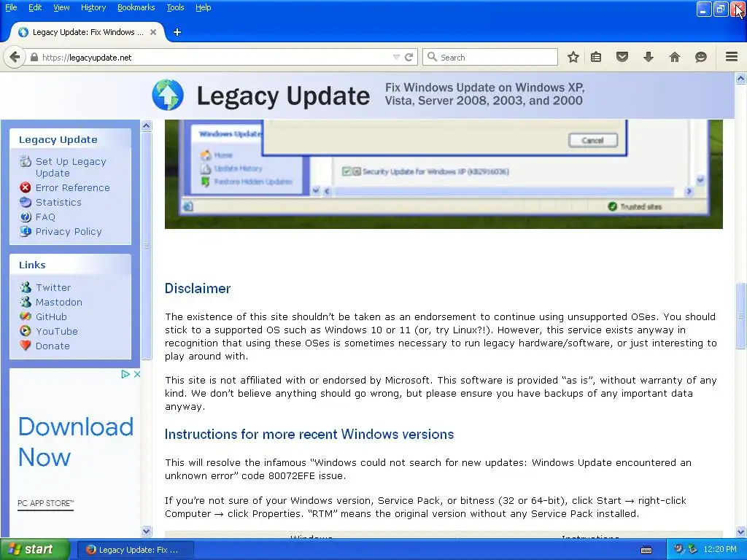Open the Donate link
This screenshot has width=747, height=560.
(x=53, y=346)
